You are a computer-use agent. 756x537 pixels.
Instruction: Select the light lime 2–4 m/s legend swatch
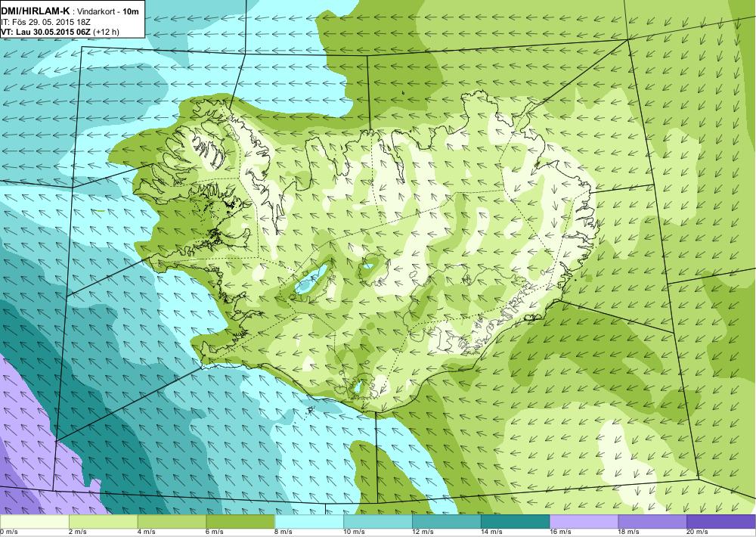[x=103, y=522]
